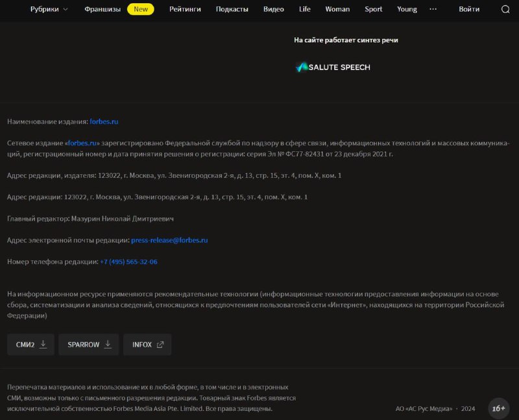
Task: Click Войти to log in
Action: point(469,9)
